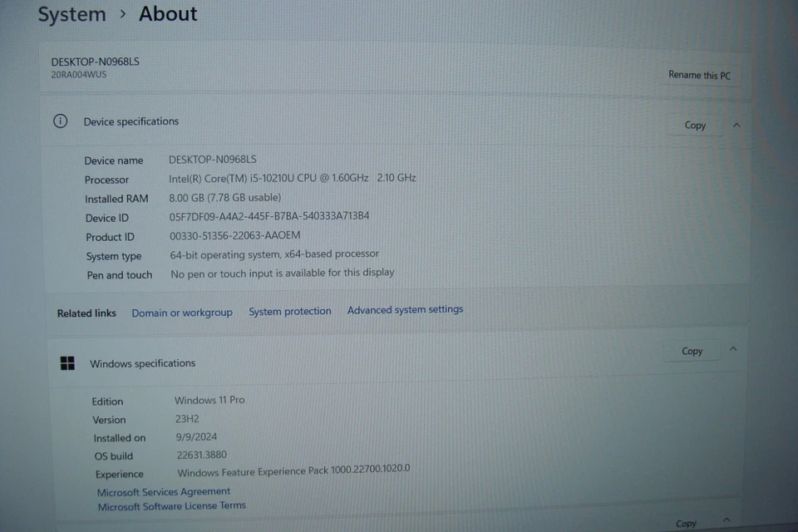Click the Edition label
Screen dimensions: 798x532
point(107,401)
